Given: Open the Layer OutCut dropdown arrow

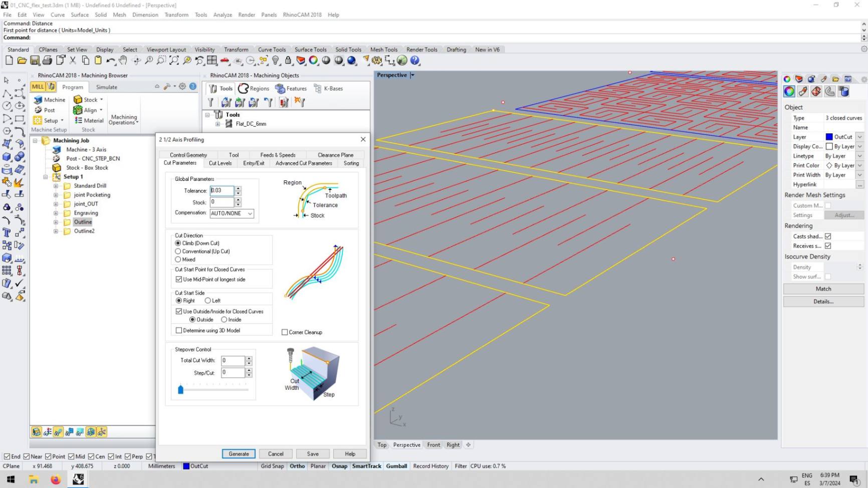Looking at the screenshot, I should point(860,137).
